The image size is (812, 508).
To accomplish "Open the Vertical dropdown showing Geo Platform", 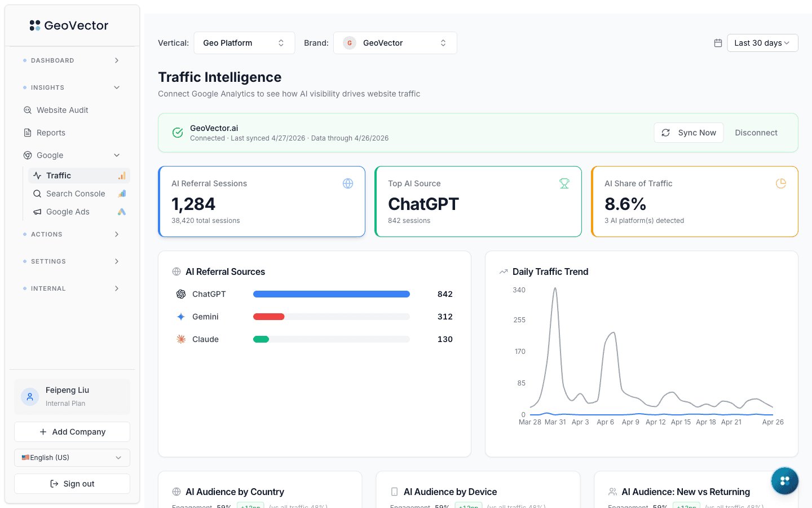I will click(x=244, y=42).
